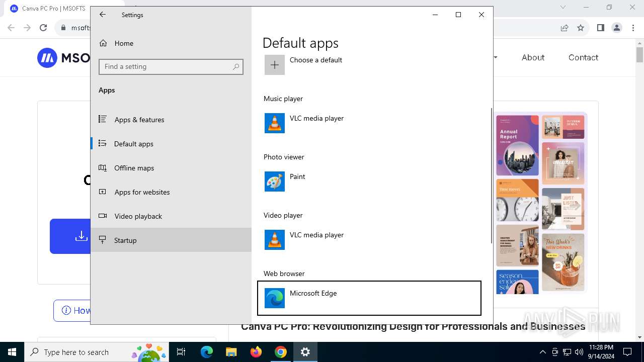The width and height of the screenshot is (644, 362).
Task: Open Apps & features page
Action: (x=171, y=120)
